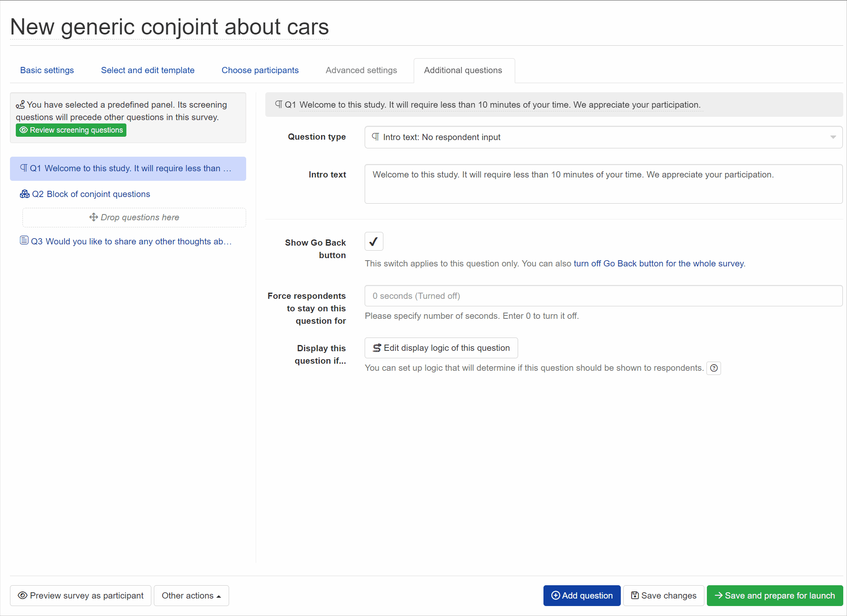The width and height of the screenshot is (847, 616).
Task: Click Edit display logic of this question
Action: [441, 348]
